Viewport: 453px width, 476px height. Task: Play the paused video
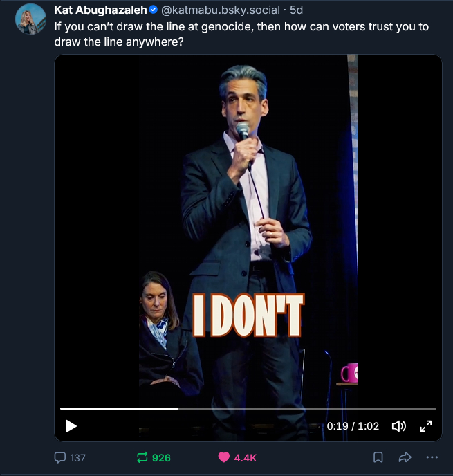click(71, 426)
